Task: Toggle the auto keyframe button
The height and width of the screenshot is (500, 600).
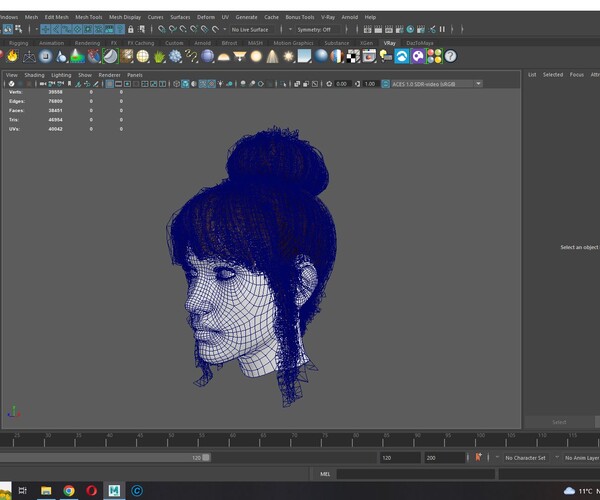Action: pos(478,457)
